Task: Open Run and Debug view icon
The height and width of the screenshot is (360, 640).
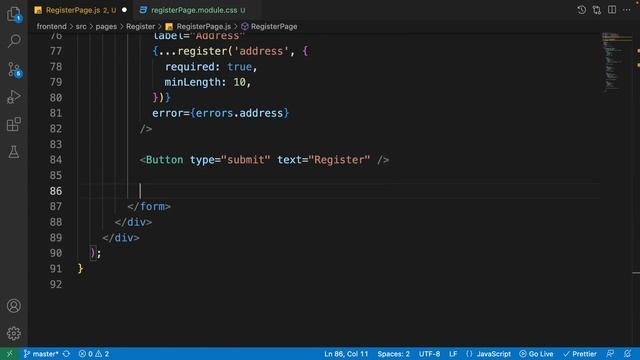Action: point(14,97)
